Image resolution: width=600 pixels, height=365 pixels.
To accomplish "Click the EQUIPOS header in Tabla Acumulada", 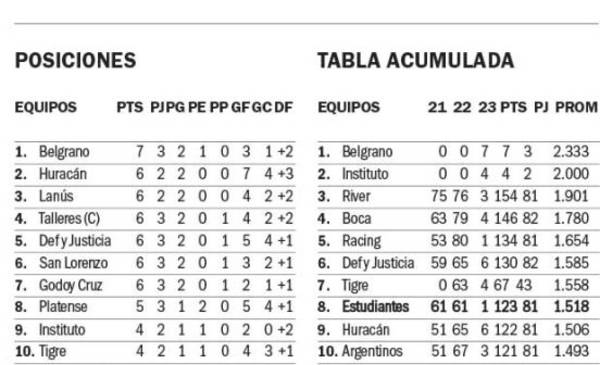I will pos(349,107).
